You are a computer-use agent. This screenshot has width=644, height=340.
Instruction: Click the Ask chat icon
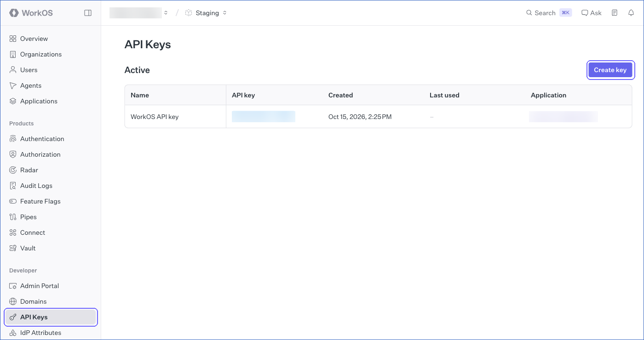(585, 13)
